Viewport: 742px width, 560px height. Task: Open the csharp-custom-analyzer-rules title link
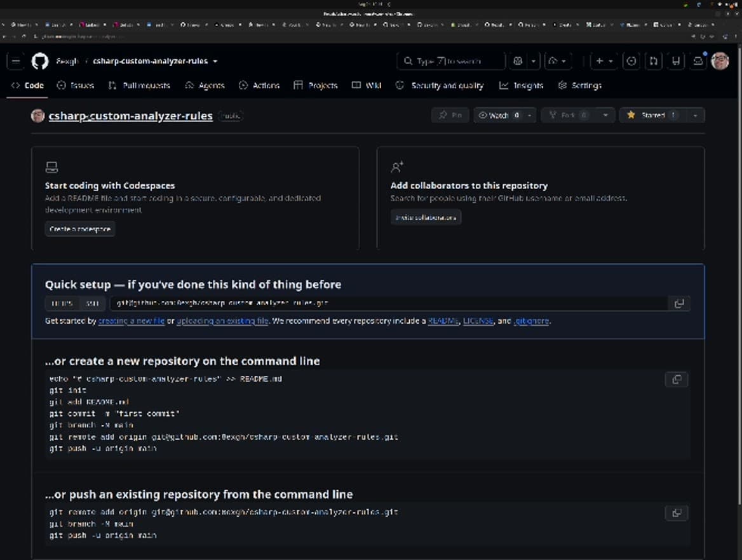(x=131, y=116)
